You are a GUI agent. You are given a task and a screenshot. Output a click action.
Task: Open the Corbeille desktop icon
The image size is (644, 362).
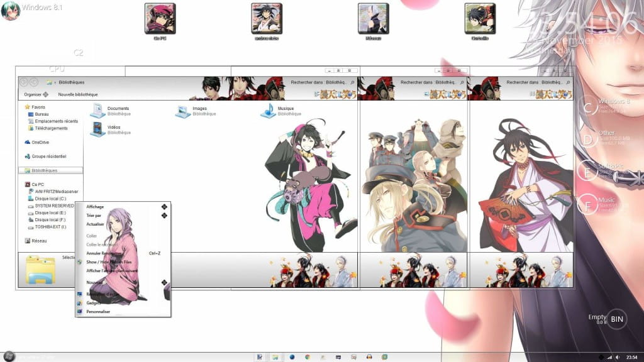(482, 19)
